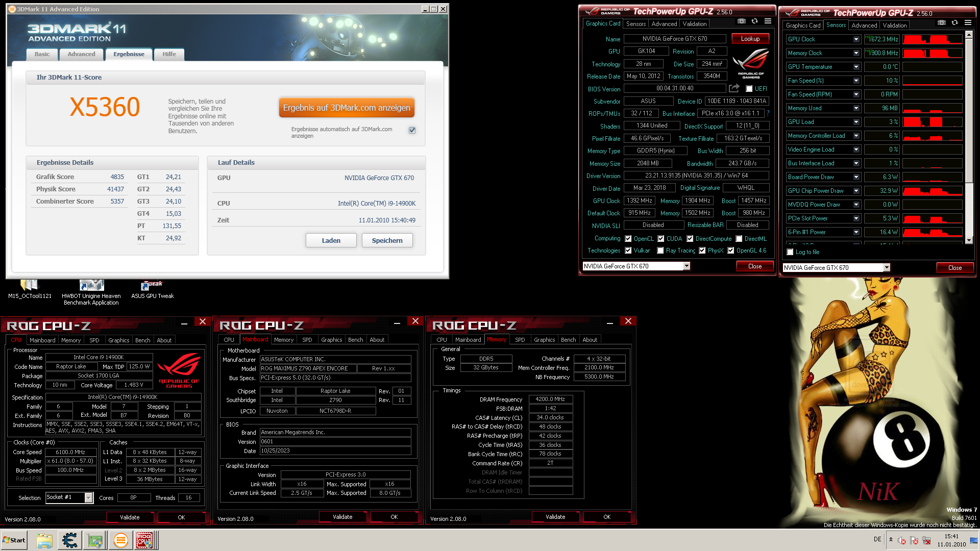Click the muted volume speaker tray icon
This screenshot has width=980, height=551.
coord(902,540)
